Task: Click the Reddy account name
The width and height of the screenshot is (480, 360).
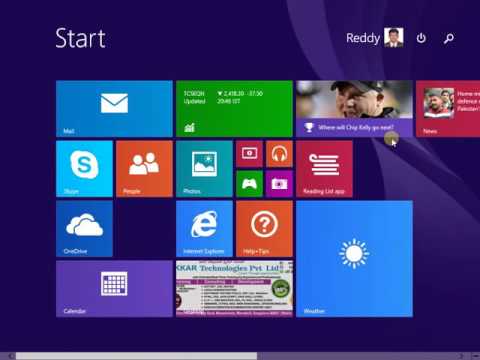Action: click(x=363, y=38)
